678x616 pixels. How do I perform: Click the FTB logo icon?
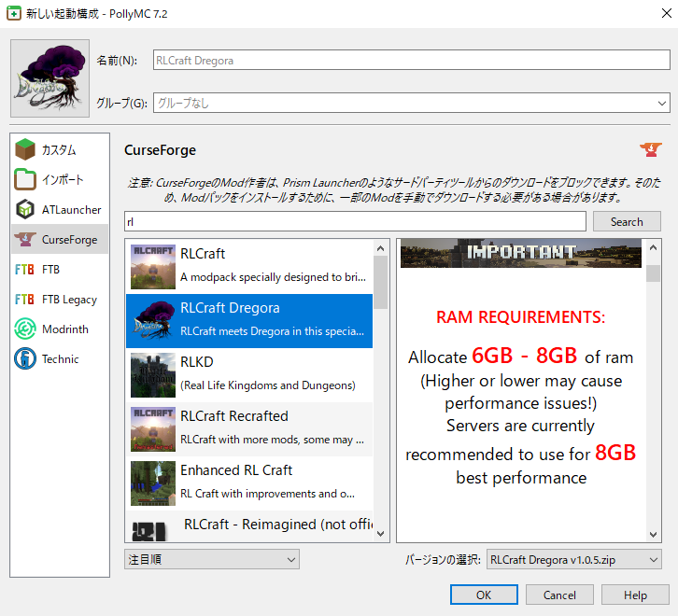click(24, 270)
